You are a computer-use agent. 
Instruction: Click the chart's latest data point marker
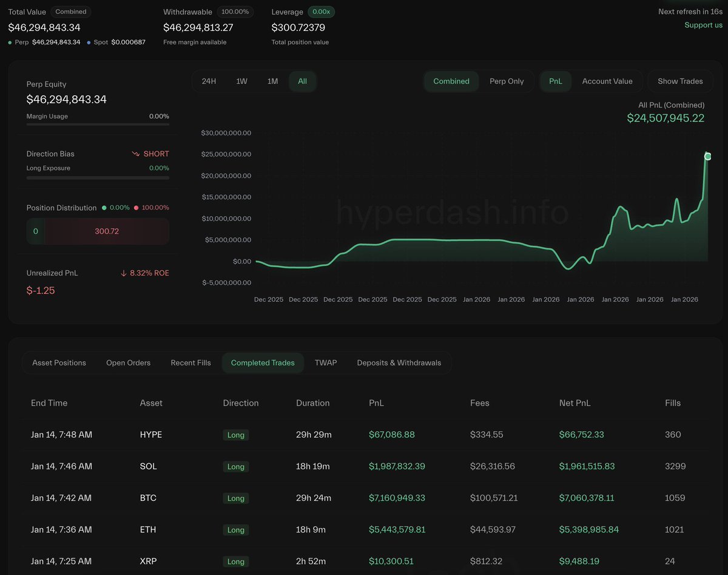tap(707, 157)
